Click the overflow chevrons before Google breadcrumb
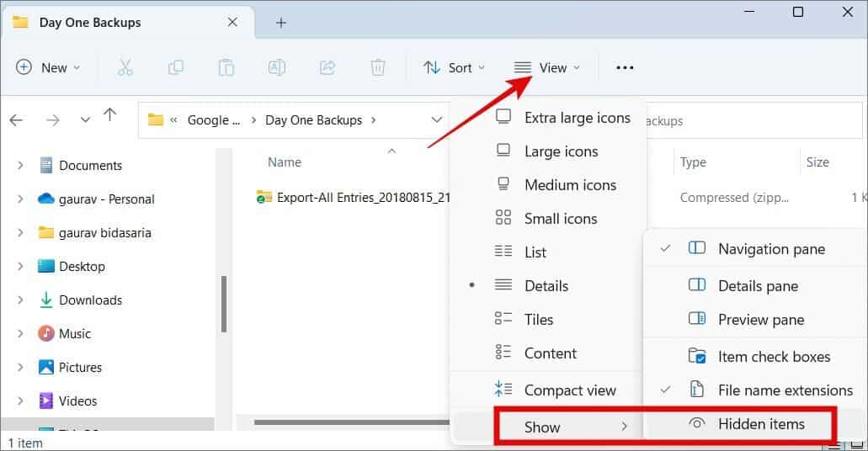Viewport: 868px width, 451px height. coord(173,120)
